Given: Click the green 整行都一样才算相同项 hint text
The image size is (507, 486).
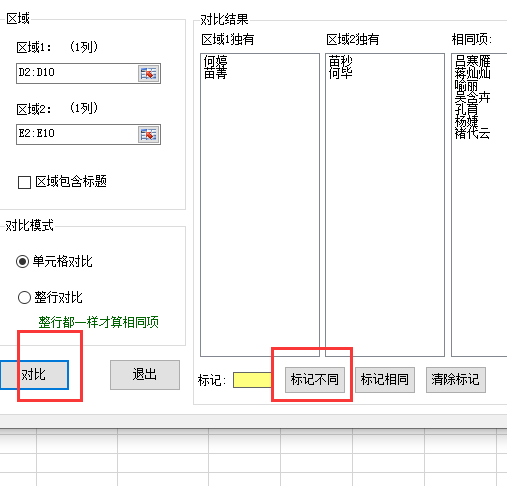Looking at the screenshot, I should tap(98, 322).
